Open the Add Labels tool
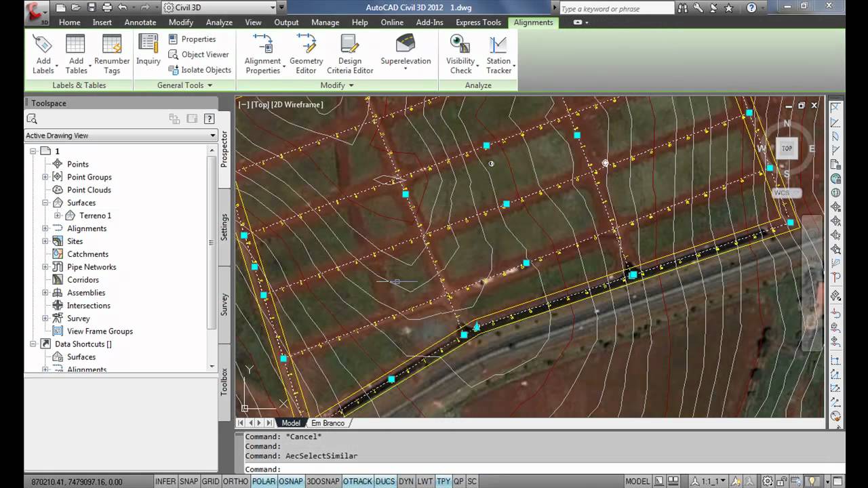This screenshot has width=868, height=488. coord(43,54)
